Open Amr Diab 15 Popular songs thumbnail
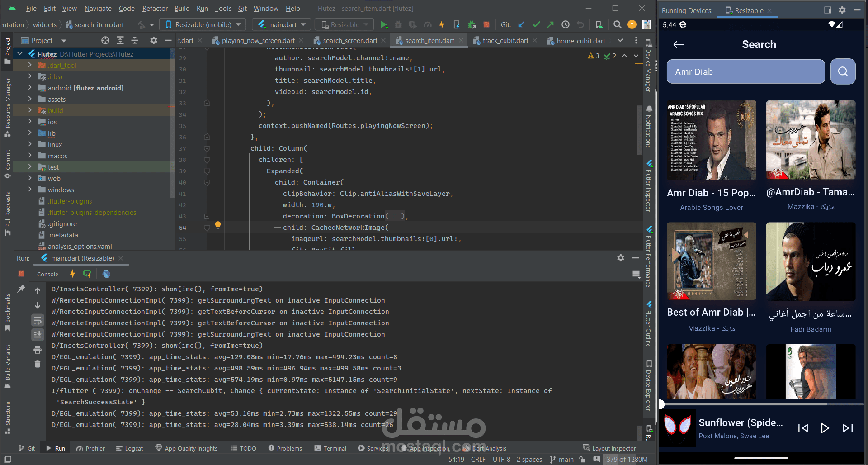 (712, 141)
